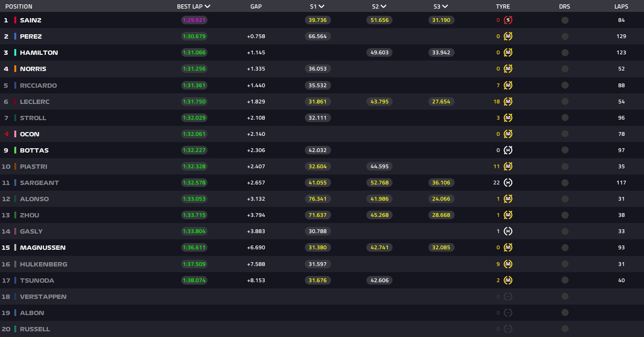The image size is (644, 337).
Task: Click the Position column header
Action: click(x=19, y=7)
